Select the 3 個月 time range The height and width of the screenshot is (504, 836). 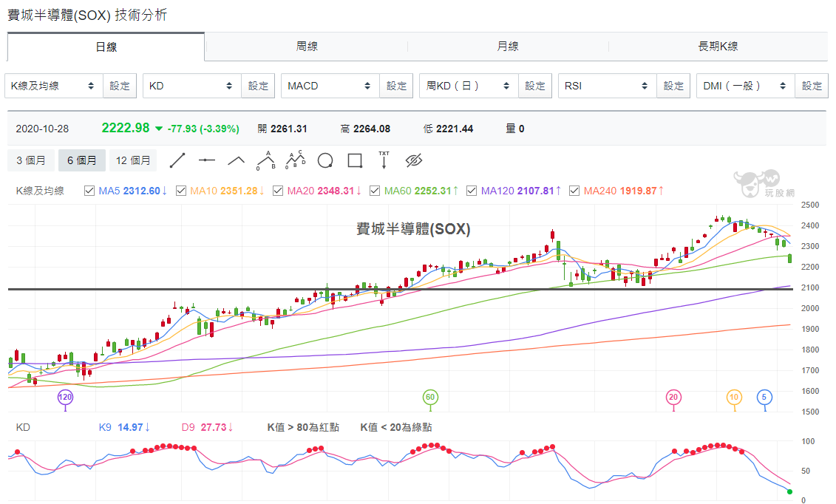coord(31,160)
